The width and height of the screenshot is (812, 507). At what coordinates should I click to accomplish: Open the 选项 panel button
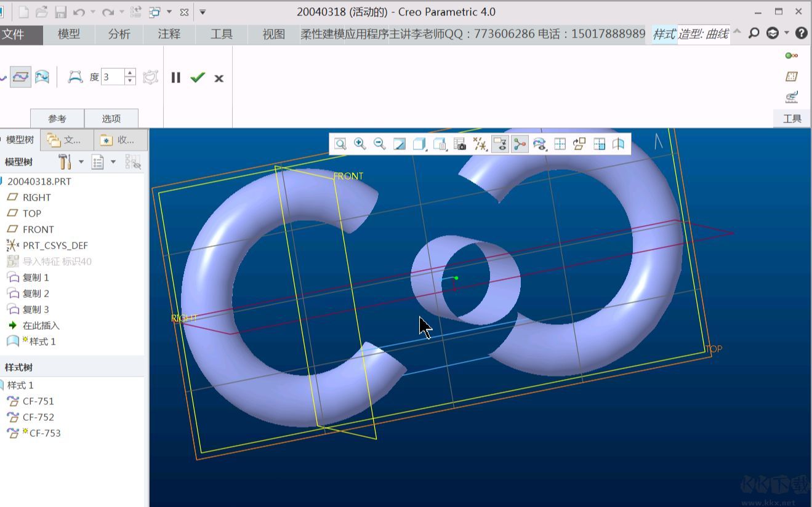pos(111,119)
